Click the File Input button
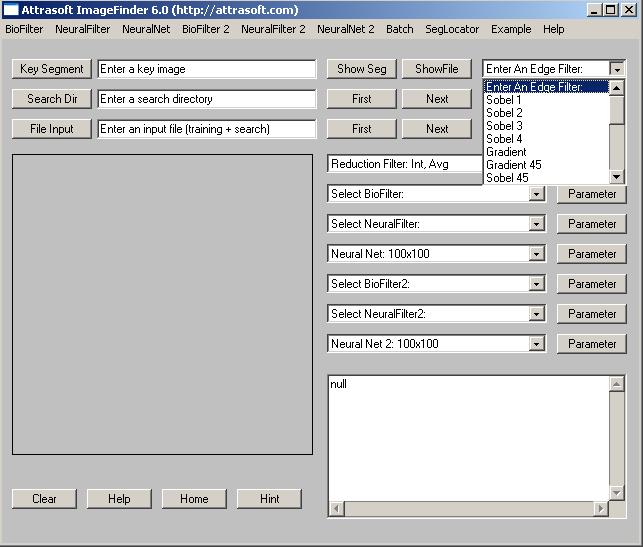This screenshot has height=547, width=643. pos(52,129)
